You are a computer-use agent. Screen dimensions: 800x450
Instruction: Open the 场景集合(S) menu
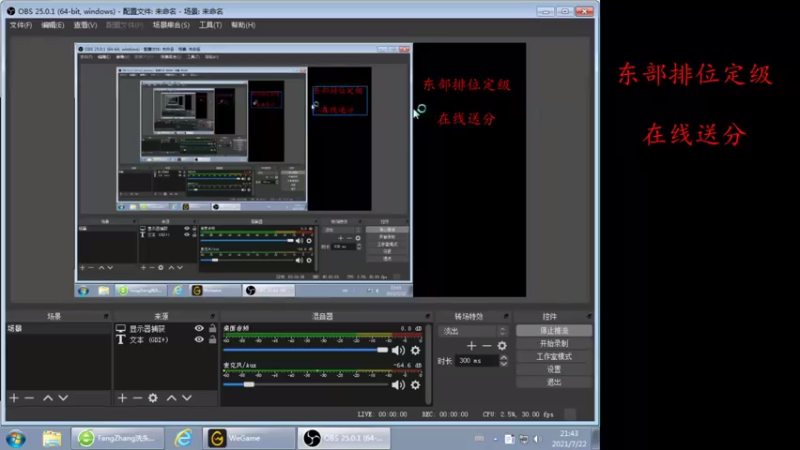tap(171, 25)
